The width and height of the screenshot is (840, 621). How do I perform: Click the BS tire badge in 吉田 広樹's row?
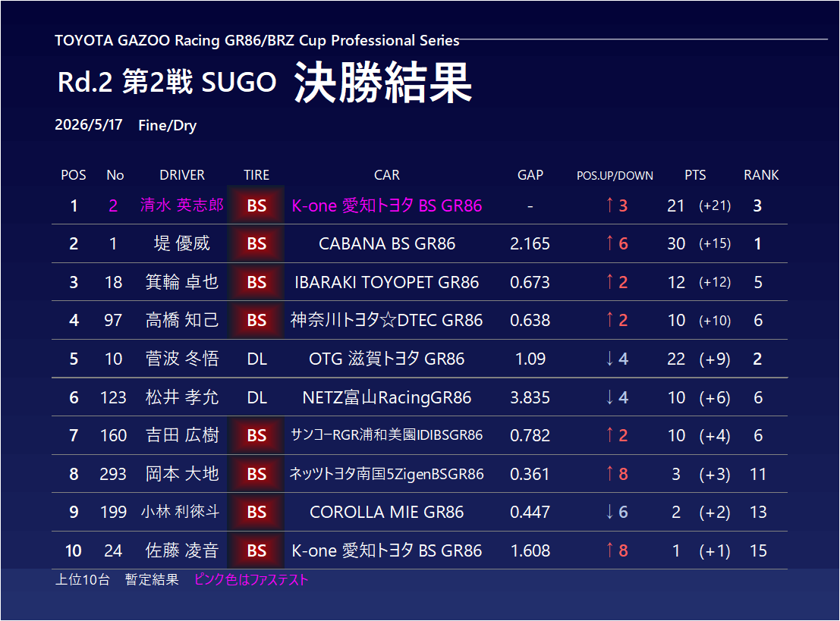pos(256,435)
